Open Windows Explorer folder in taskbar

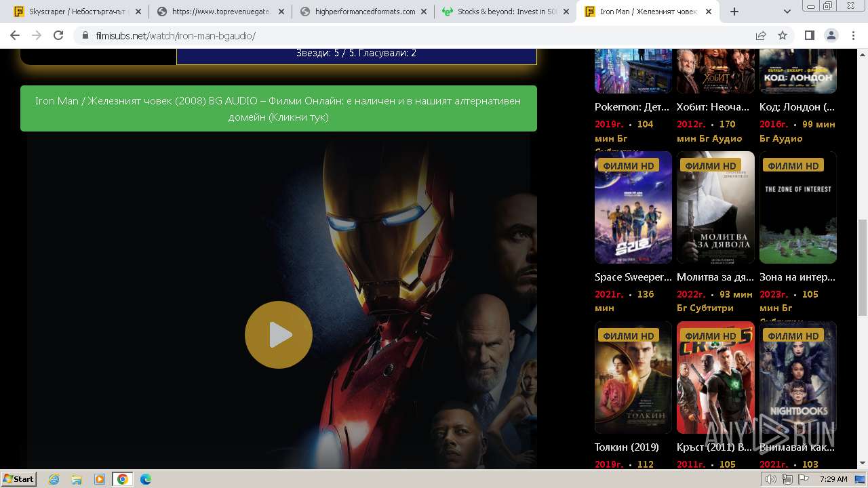pyautogui.click(x=77, y=479)
